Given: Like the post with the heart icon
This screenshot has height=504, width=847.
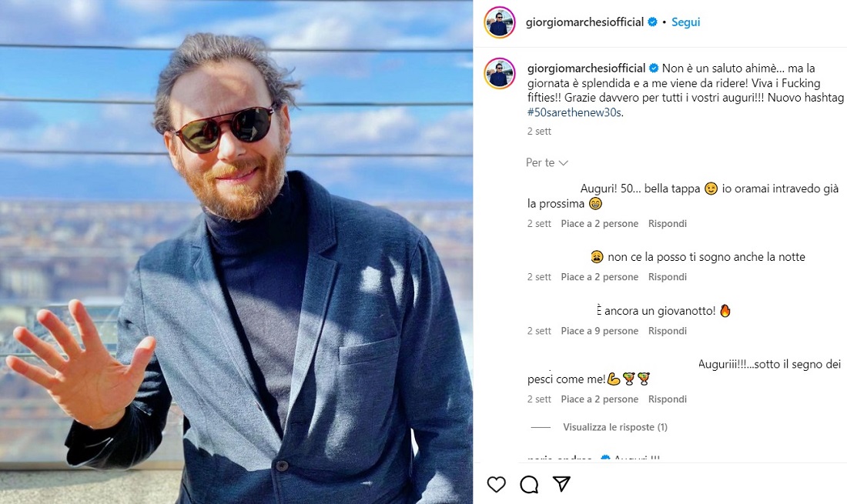Looking at the screenshot, I should [x=497, y=484].
